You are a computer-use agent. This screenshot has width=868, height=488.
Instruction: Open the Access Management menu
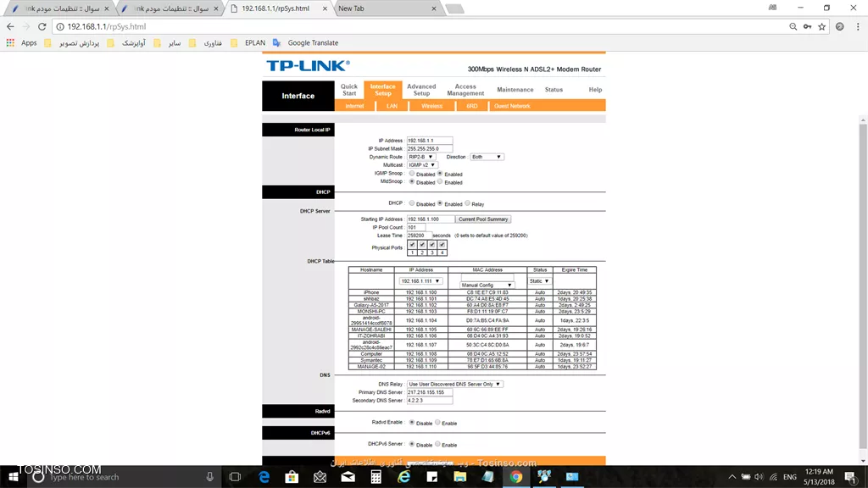pos(465,90)
